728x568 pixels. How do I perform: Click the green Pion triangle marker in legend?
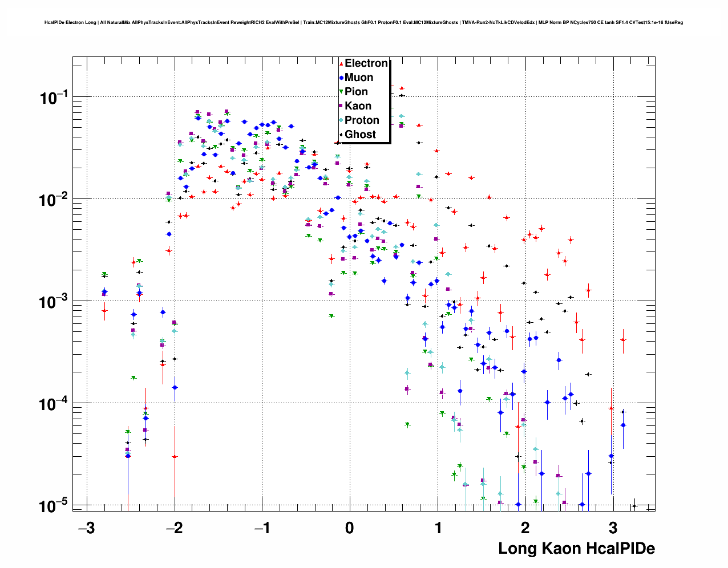tap(341, 92)
